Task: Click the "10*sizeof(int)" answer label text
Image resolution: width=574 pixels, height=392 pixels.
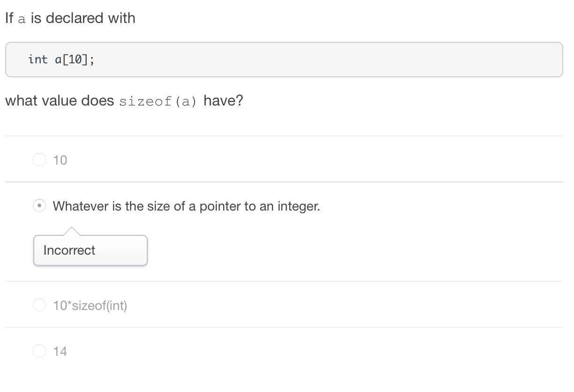Action: pos(90,306)
